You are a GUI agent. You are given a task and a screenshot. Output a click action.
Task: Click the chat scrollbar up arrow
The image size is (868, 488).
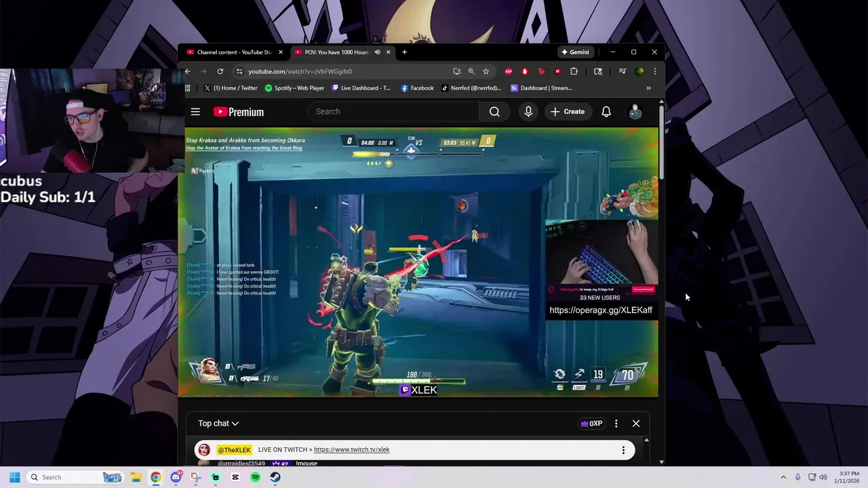[x=646, y=441]
